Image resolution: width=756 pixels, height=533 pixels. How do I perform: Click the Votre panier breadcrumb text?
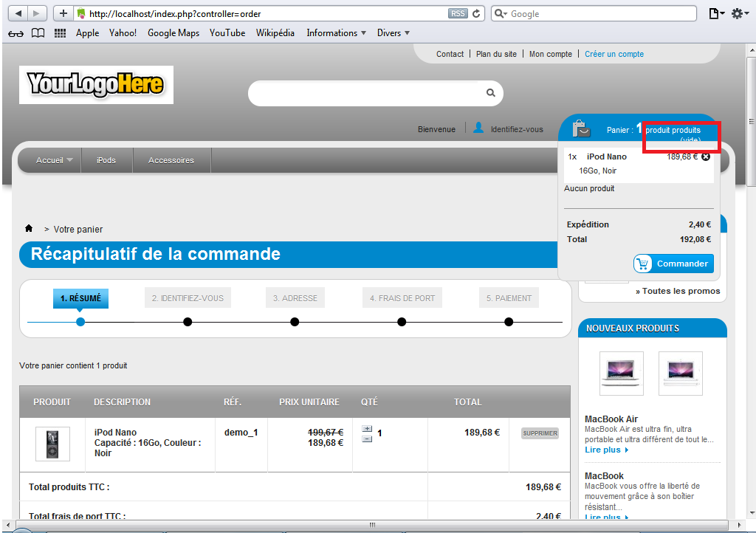point(78,230)
